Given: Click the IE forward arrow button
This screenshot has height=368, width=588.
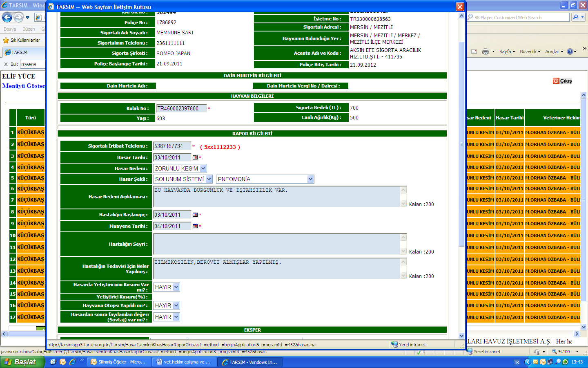Looking at the screenshot, I should [x=18, y=17].
